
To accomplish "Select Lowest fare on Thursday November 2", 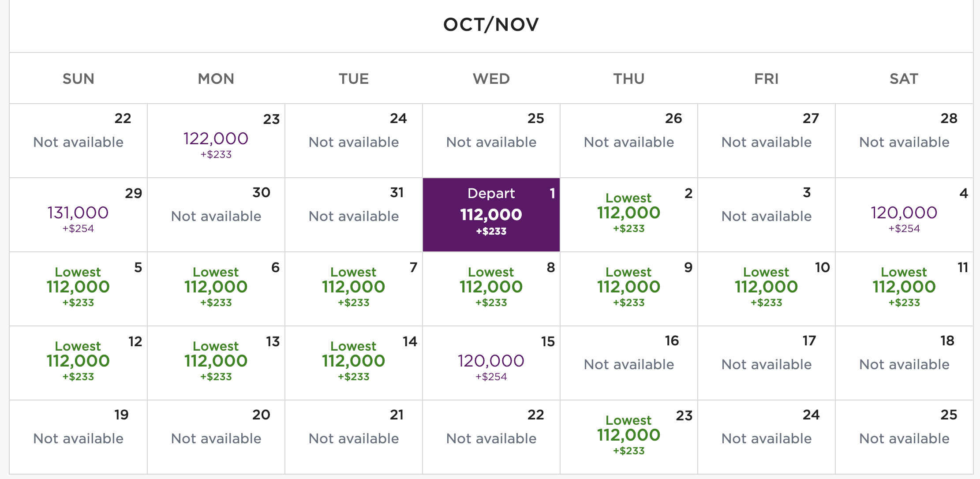I will [629, 215].
